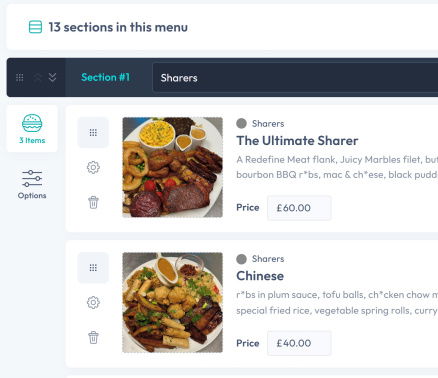The width and height of the screenshot is (438, 378).
Task: Click the Chinese platter photo
Action: pos(173,303)
